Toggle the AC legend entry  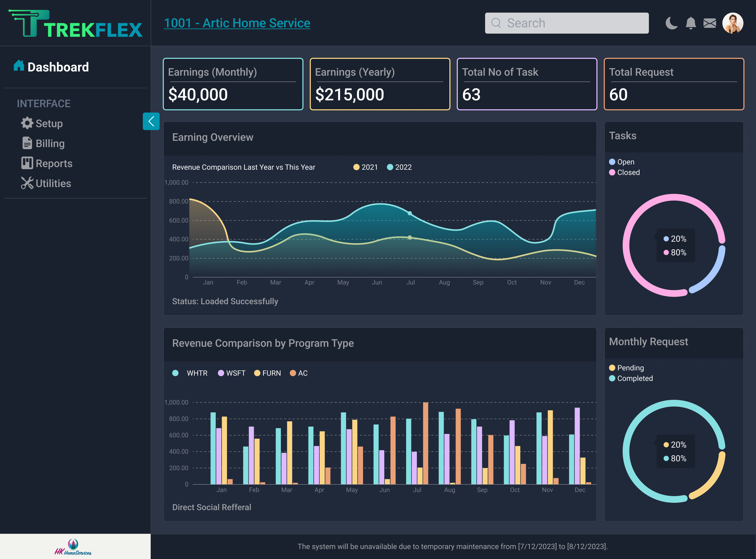coord(298,373)
